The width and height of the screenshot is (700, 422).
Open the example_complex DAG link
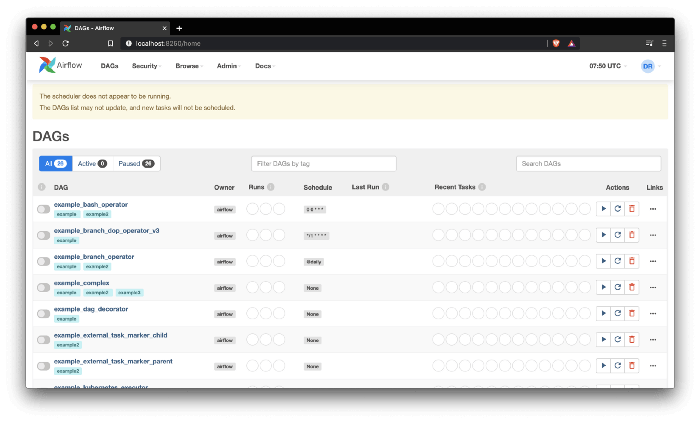(81, 283)
